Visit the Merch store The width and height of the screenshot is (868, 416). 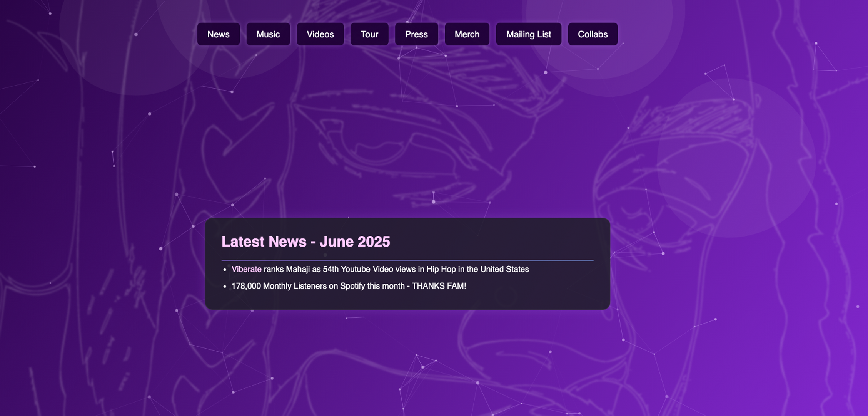click(x=467, y=34)
